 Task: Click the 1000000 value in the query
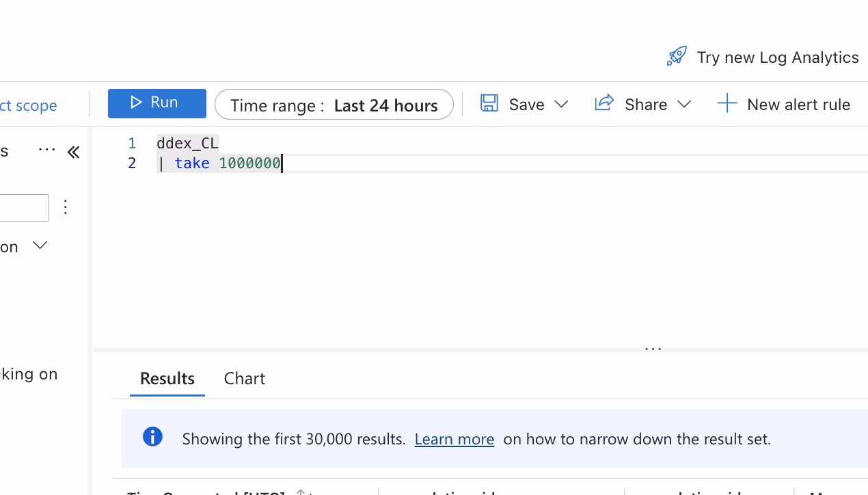tap(249, 163)
